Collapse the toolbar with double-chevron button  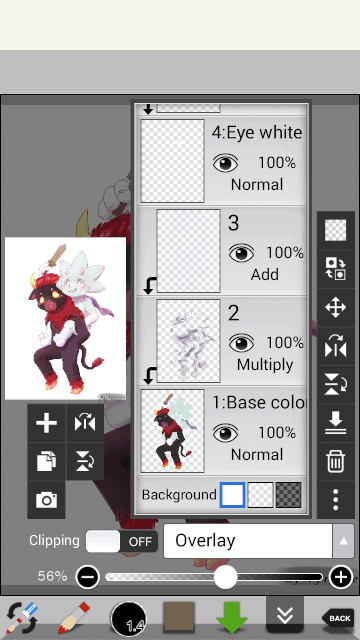tap(284, 614)
